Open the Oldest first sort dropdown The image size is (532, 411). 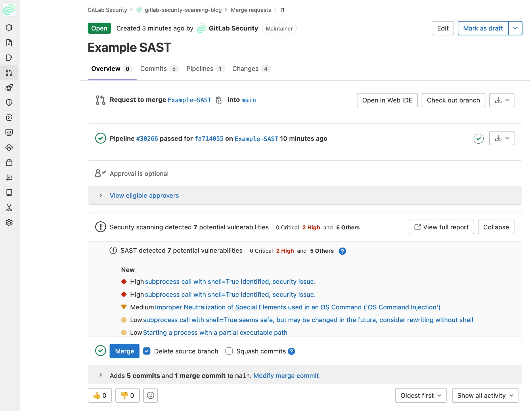[420, 395]
